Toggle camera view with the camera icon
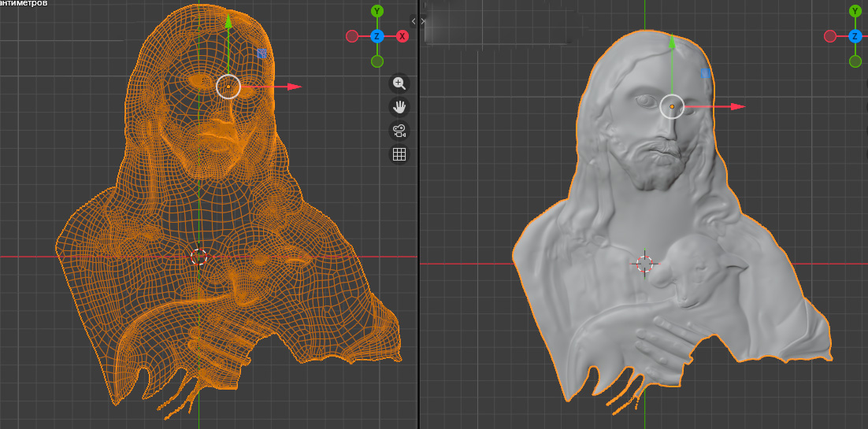This screenshot has height=429, width=868. pyautogui.click(x=399, y=131)
